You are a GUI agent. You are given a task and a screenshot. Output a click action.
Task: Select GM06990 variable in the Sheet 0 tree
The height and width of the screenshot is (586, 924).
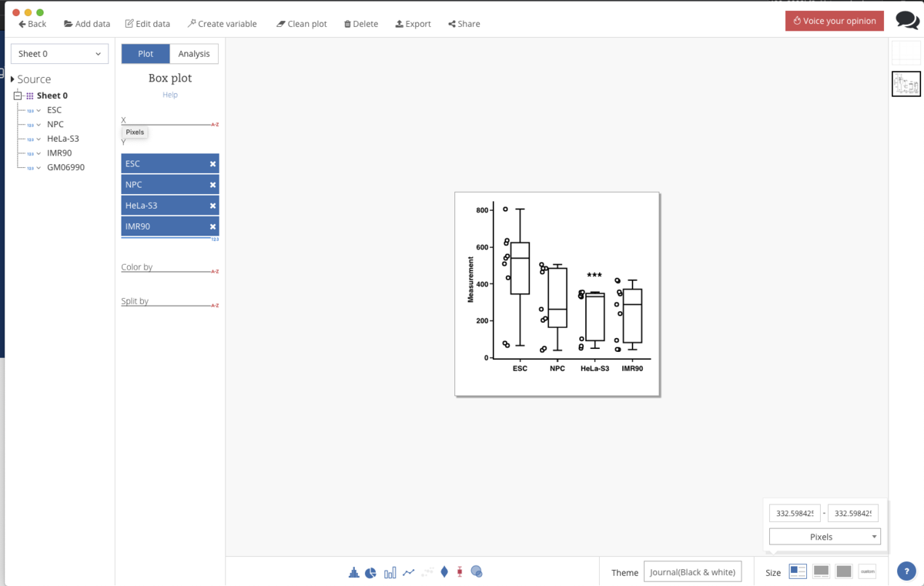[65, 168]
